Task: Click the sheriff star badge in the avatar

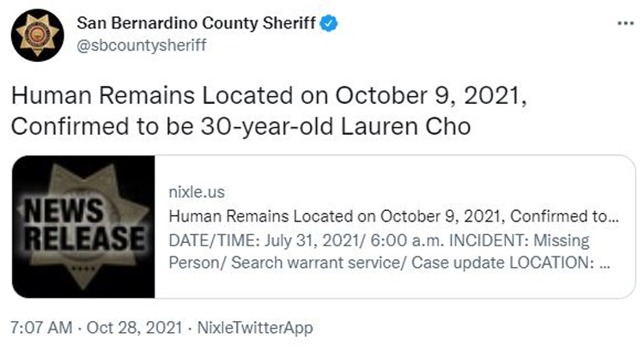Action: point(38,35)
